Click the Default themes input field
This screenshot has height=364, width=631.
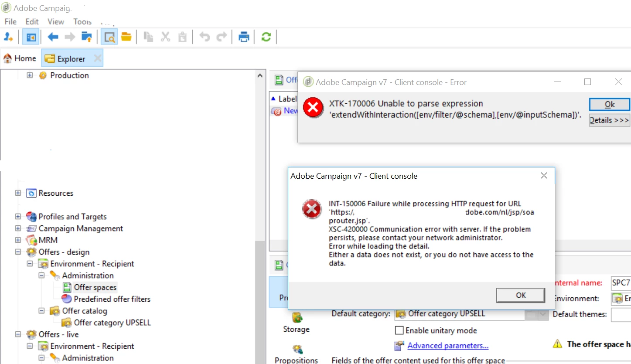621,314
